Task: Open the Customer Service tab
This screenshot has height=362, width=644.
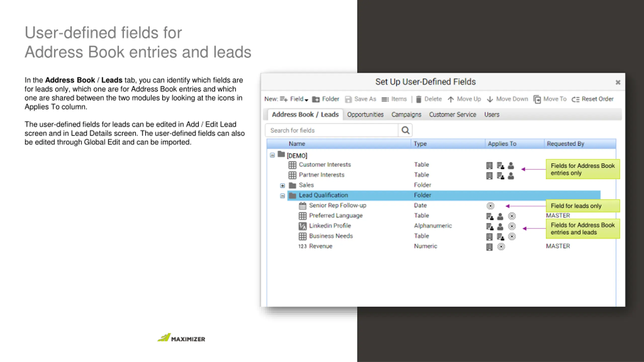Action: coord(453,115)
